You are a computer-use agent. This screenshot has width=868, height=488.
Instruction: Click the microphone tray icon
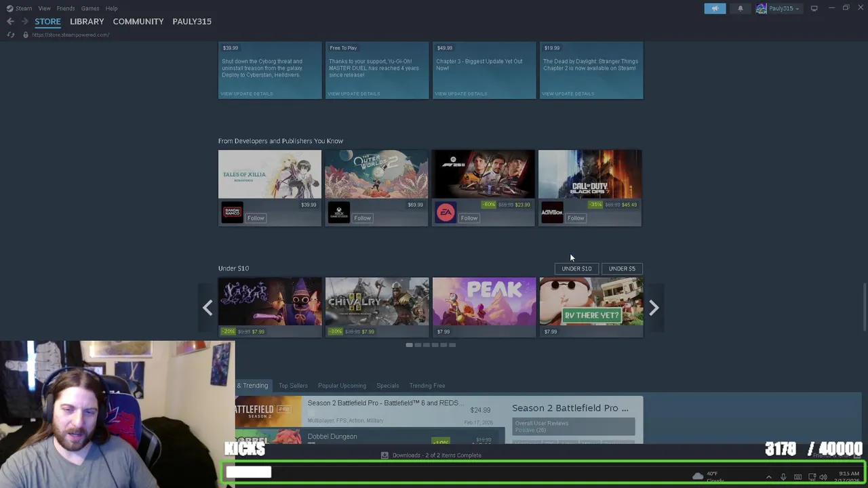pos(783,477)
